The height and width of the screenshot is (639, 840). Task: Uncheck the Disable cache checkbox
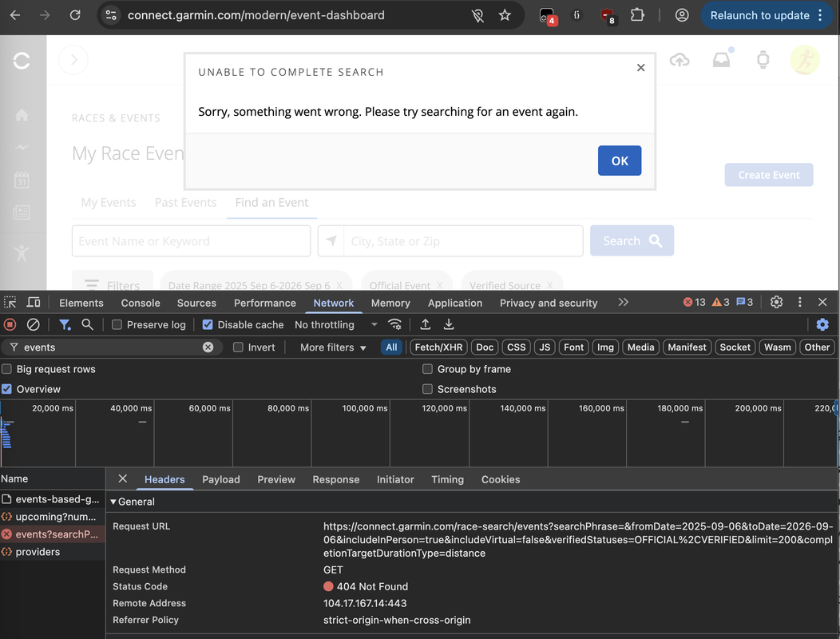click(x=208, y=325)
